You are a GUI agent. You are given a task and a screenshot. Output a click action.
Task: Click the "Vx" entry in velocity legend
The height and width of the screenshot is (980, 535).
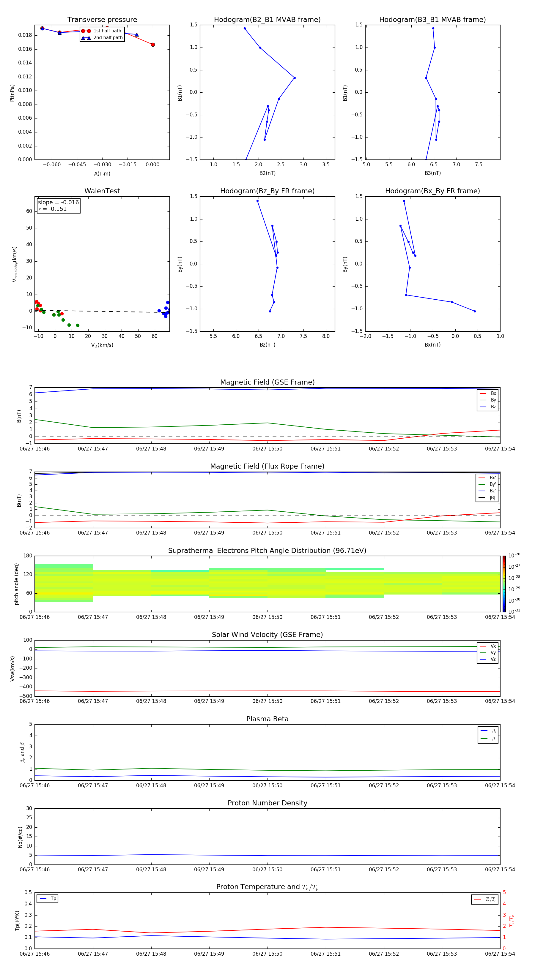coord(488,646)
